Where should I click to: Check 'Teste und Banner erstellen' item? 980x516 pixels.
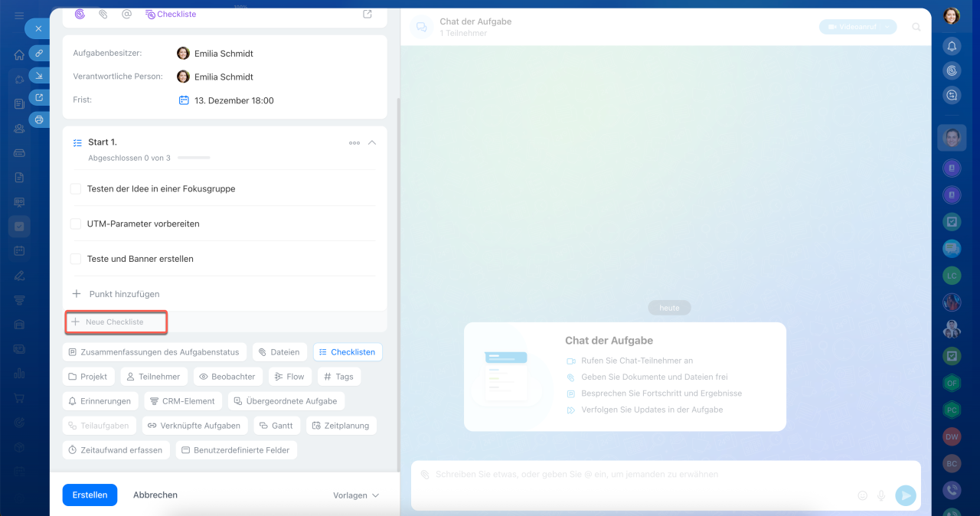point(76,259)
